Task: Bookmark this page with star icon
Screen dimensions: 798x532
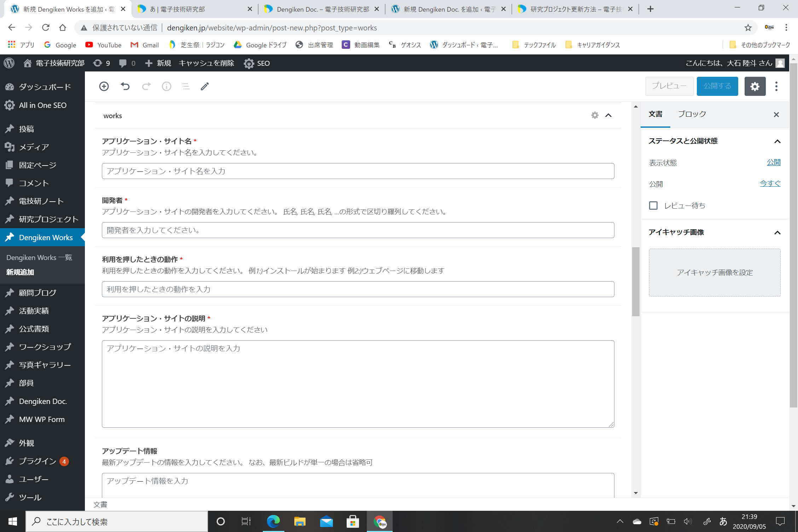Action: (748, 28)
